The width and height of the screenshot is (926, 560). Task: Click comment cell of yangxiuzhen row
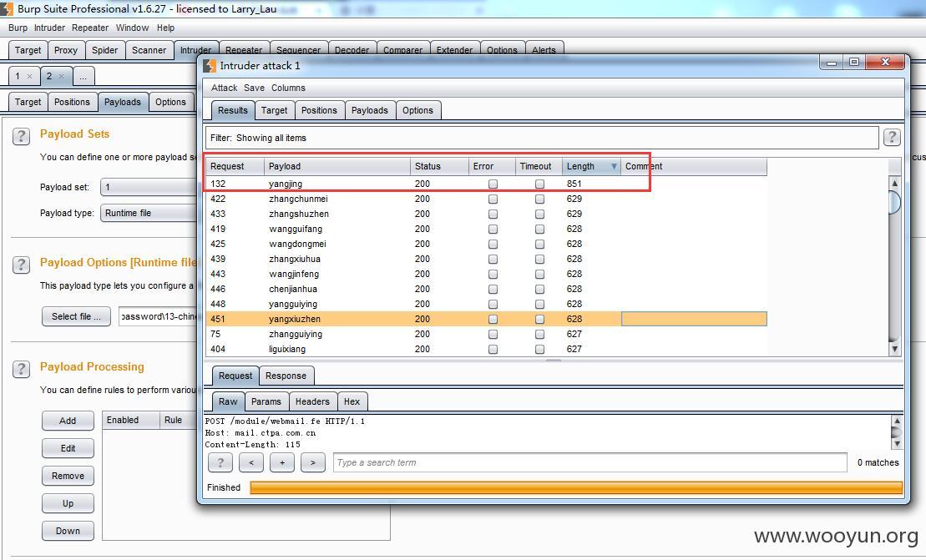tap(694, 320)
